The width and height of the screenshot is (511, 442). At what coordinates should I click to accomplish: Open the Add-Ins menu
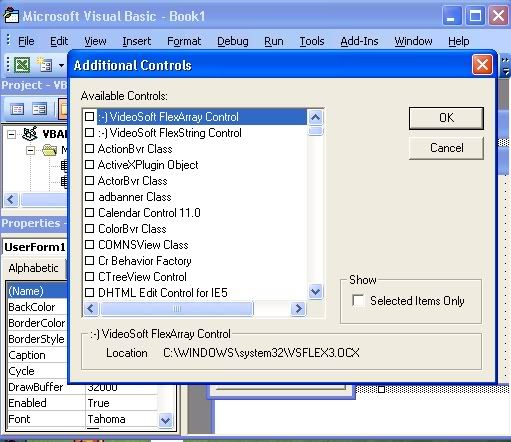(359, 41)
